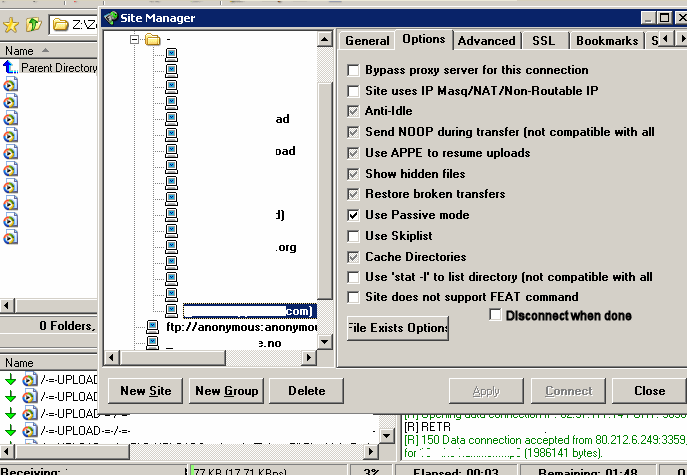Enable Bypass proxy server for this connection

click(353, 71)
